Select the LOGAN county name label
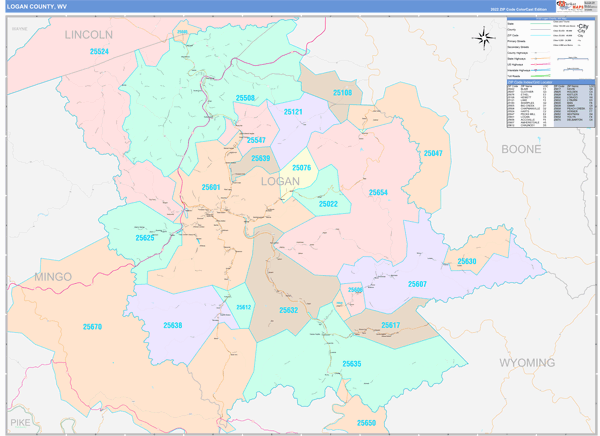The width and height of the screenshot is (600, 436). click(280, 181)
